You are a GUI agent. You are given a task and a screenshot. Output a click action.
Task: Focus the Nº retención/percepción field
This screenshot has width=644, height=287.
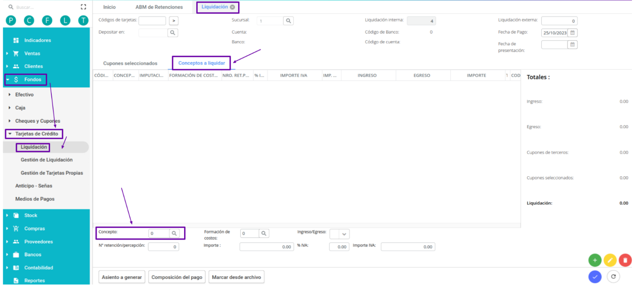coord(164,247)
